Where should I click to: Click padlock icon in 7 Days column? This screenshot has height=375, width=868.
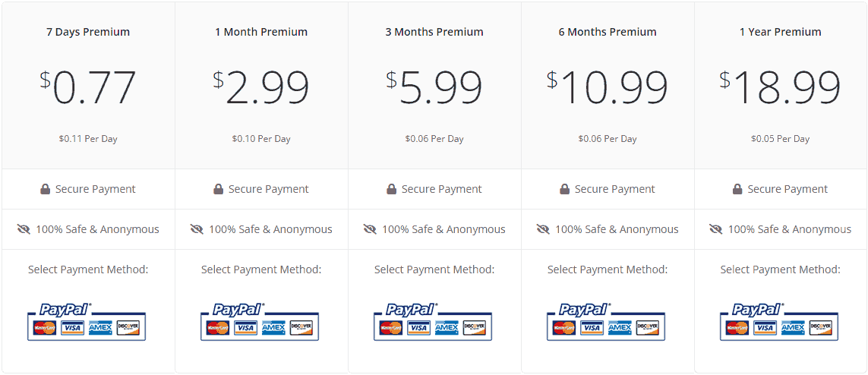click(x=46, y=189)
